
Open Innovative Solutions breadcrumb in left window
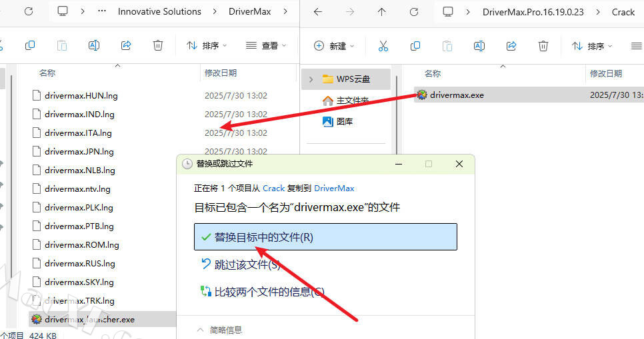159,11
